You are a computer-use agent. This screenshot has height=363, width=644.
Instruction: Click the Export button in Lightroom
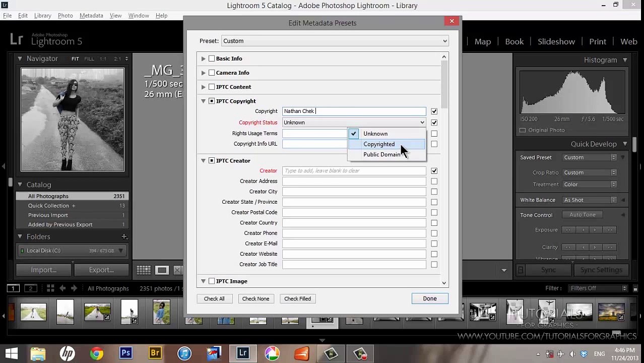click(x=101, y=270)
